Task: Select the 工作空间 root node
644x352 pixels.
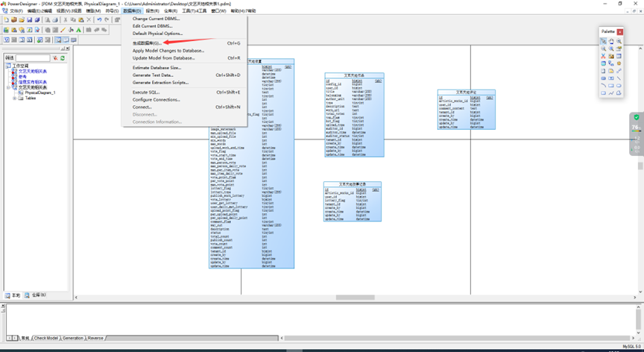Action: (20, 66)
